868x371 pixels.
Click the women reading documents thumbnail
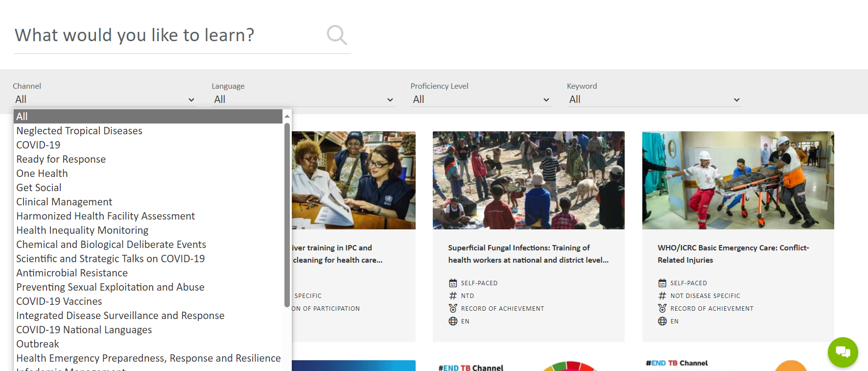pyautogui.click(x=353, y=180)
